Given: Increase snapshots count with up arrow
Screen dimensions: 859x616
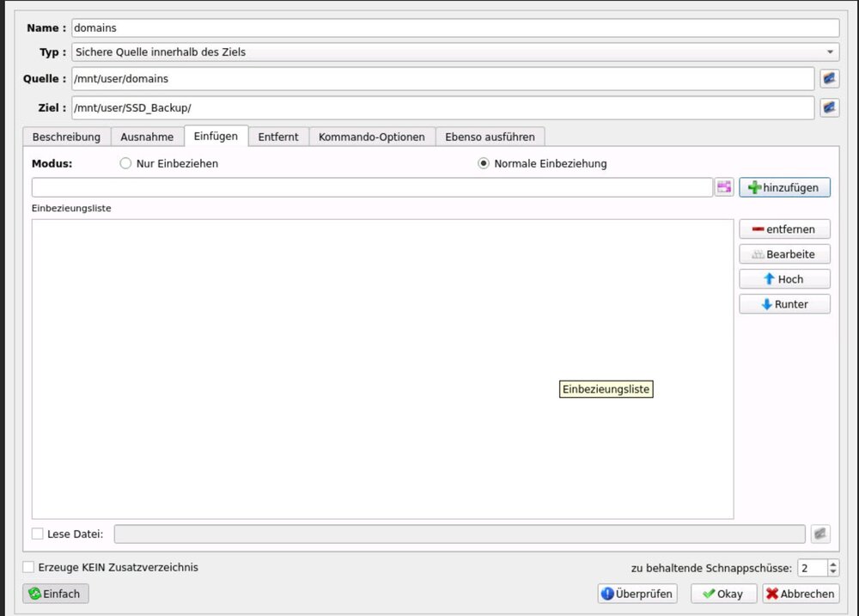Looking at the screenshot, I should click(833, 564).
